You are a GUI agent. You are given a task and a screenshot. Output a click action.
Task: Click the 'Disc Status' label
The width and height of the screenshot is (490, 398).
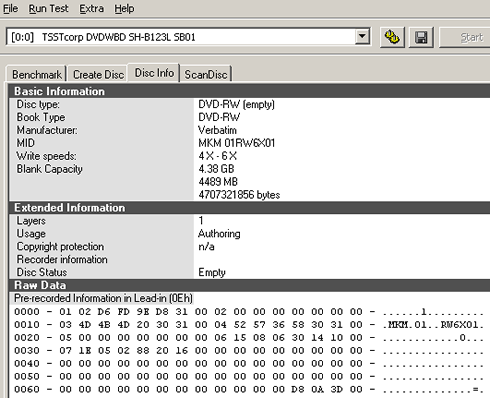(42, 272)
